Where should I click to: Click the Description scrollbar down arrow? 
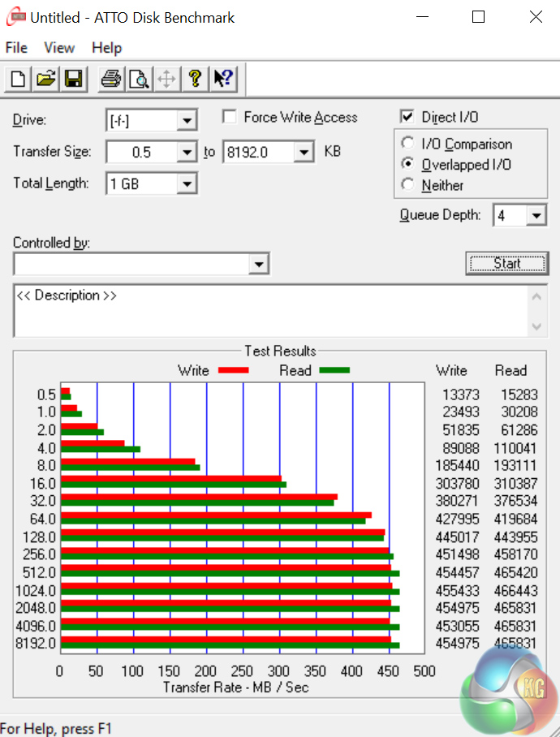(x=536, y=325)
